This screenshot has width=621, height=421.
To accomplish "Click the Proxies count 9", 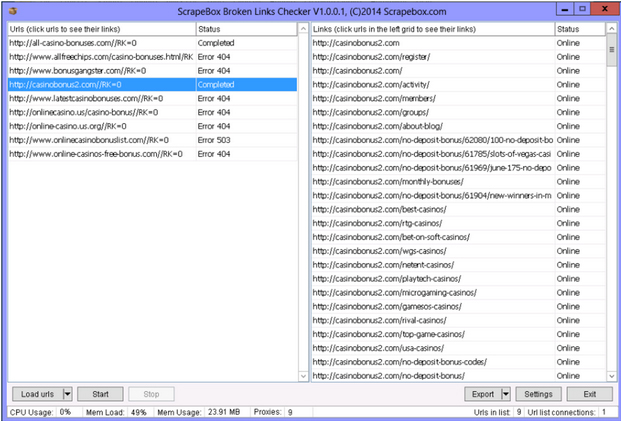I will point(290,412).
